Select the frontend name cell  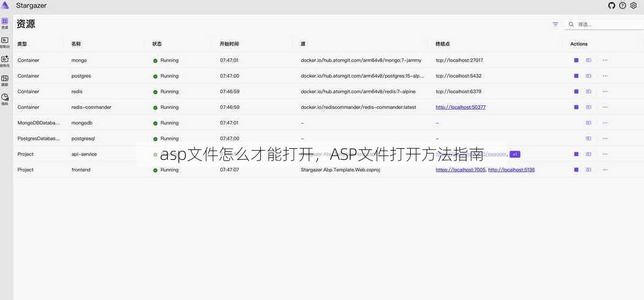point(81,170)
